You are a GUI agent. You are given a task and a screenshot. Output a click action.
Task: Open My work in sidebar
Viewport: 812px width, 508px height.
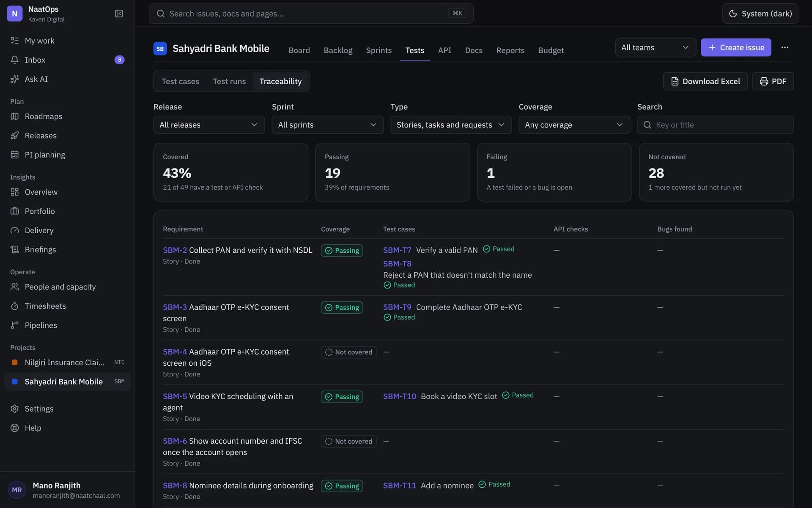[x=68, y=41]
